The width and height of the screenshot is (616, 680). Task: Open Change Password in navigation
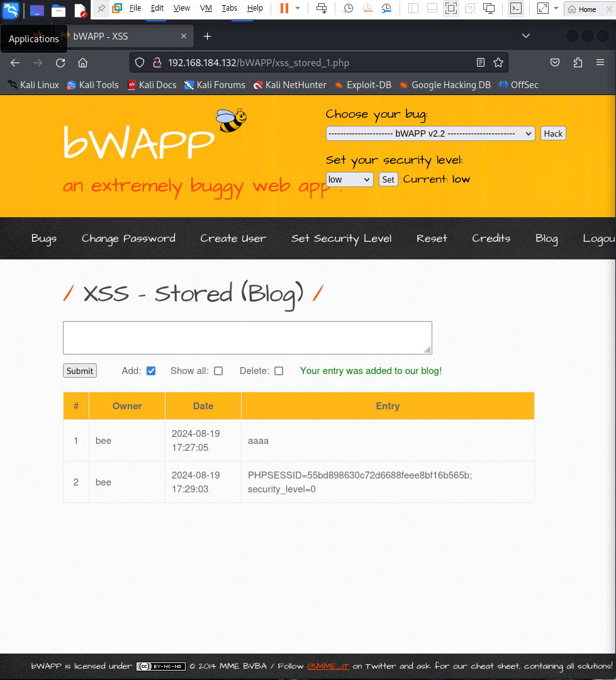click(129, 239)
